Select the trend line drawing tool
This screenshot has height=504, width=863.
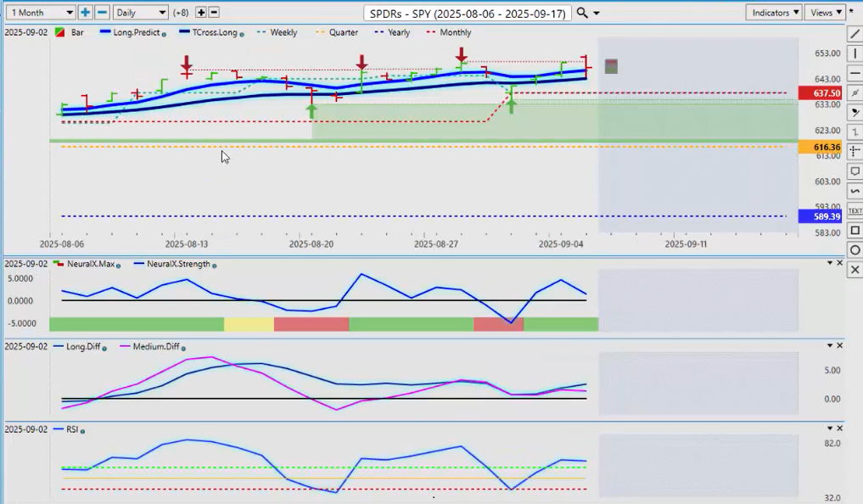pyautogui.click(x=855, y=34)
